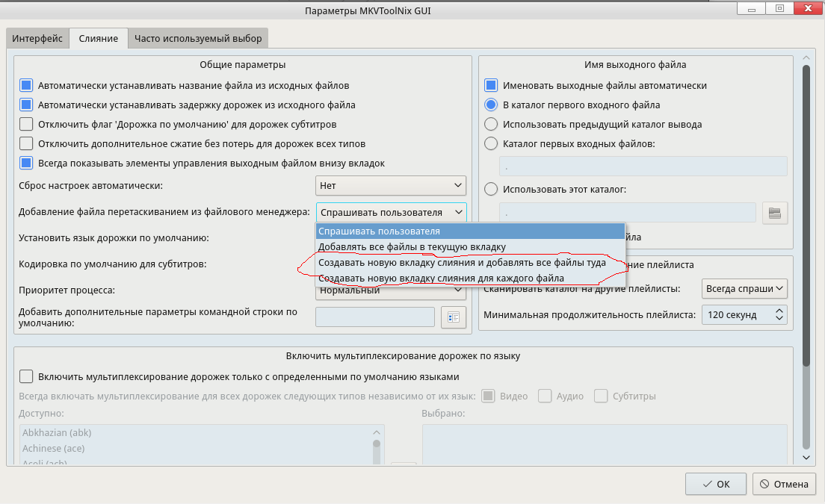Toggle the Видео track type checkbox
This screenshot has height=504, width=825.
click(488, 396)
